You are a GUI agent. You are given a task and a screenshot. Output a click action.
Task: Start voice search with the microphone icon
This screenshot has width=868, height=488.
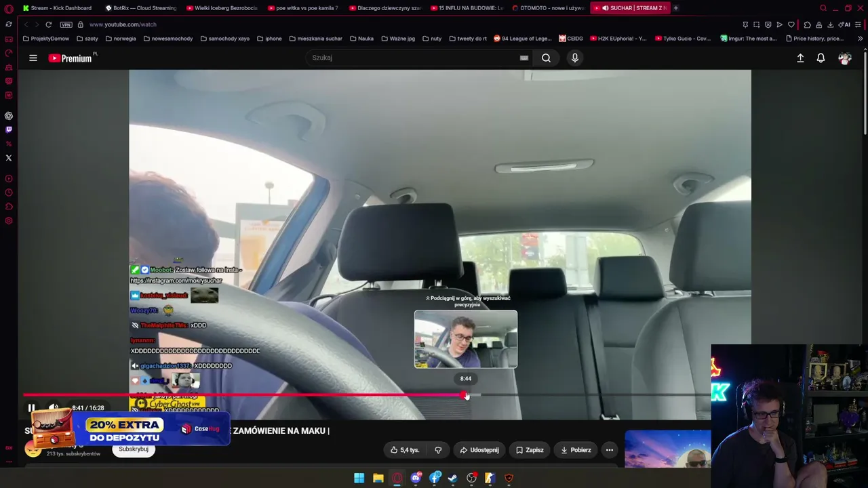[x=575, y=58]
